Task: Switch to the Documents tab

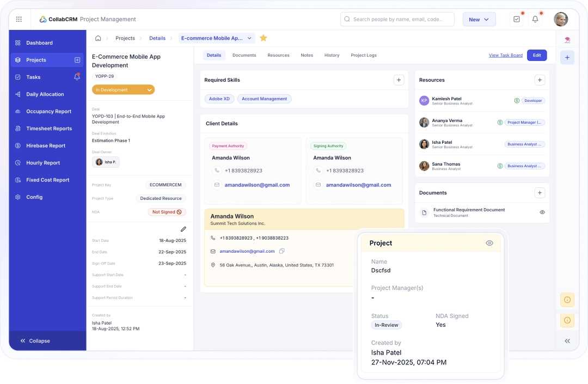Action: (244, 55)
